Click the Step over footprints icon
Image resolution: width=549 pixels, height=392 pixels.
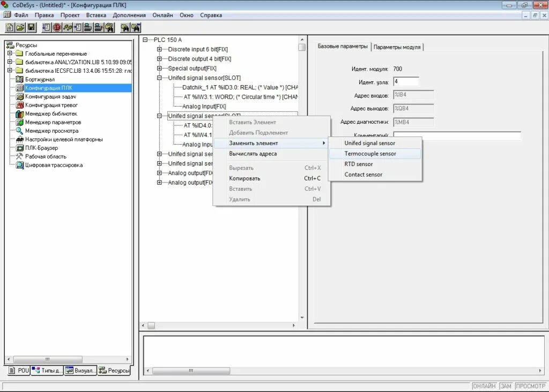click(67, 27)
